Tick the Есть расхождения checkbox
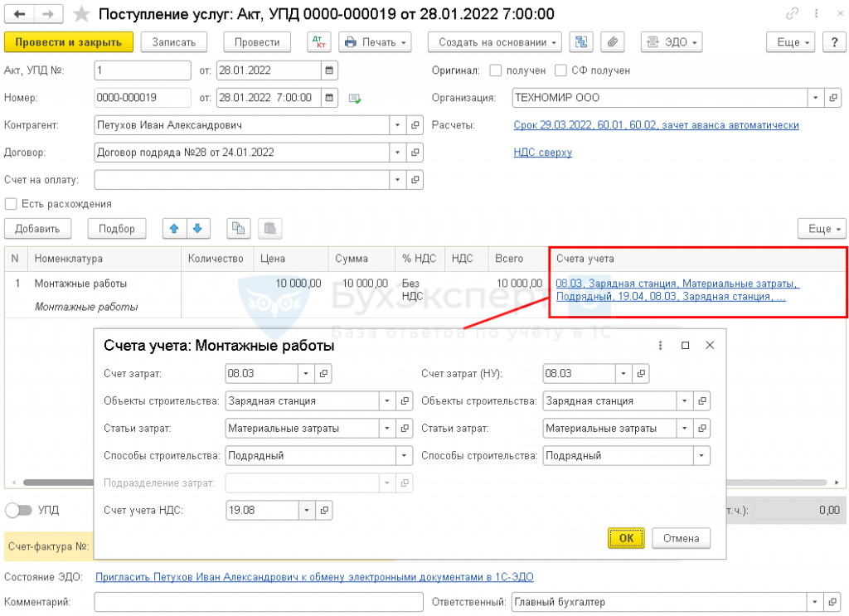This screenshot has width=849, height=616. pos(11,204)
